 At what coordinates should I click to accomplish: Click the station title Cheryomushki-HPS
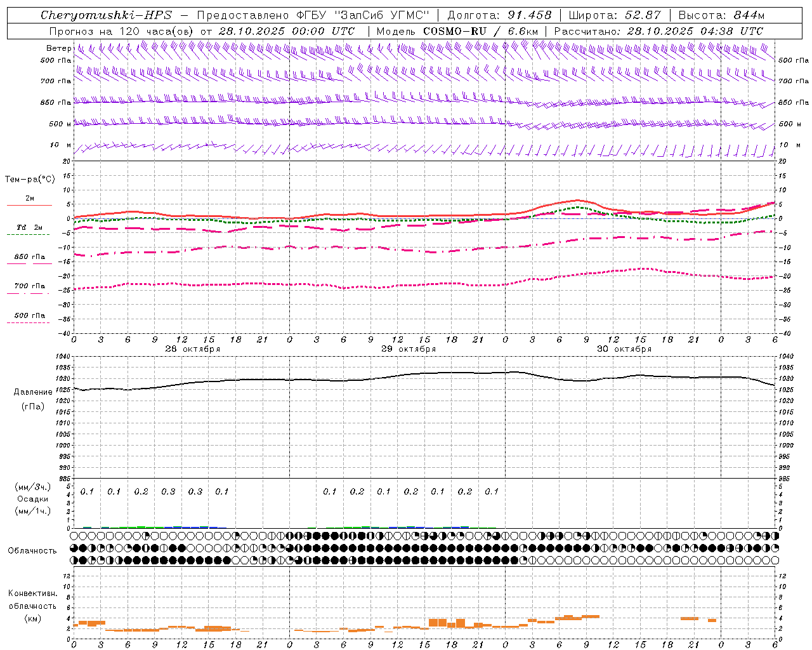pos(106,15)
